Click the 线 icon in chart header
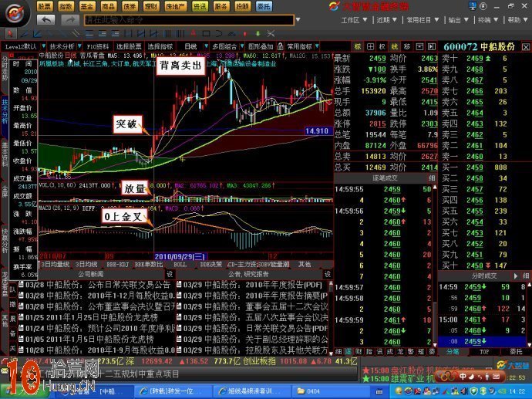Screen dimensions: 532x399 click(395, 46)
